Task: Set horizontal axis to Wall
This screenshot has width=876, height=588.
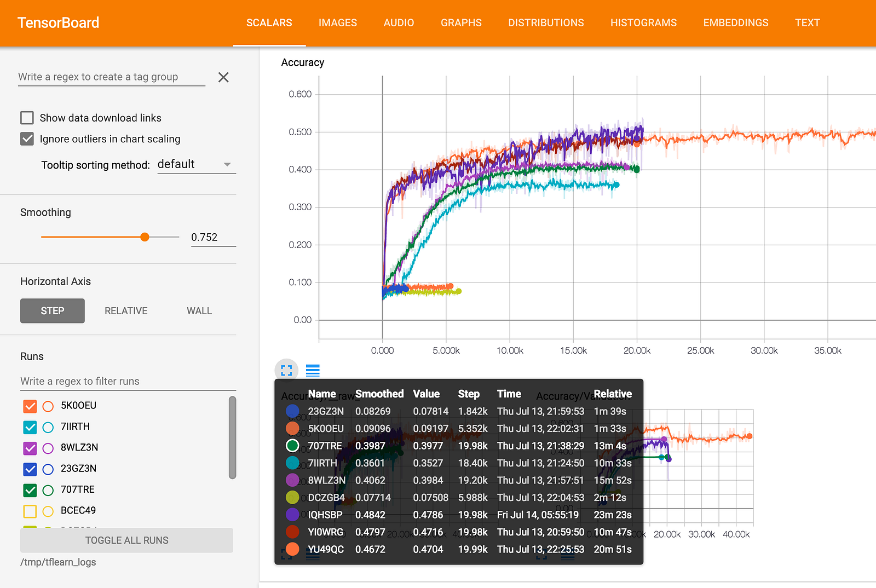Action: point(199,311)
